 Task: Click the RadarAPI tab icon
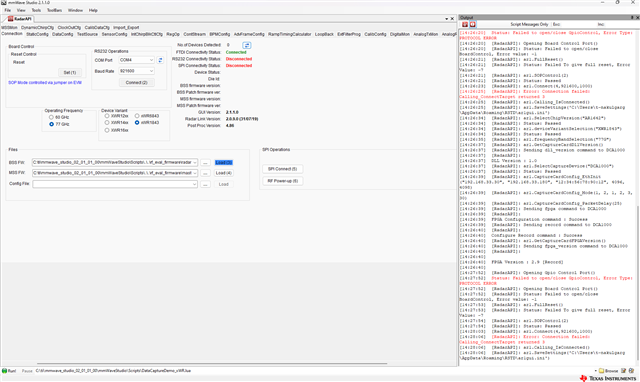tap(10, 19)
